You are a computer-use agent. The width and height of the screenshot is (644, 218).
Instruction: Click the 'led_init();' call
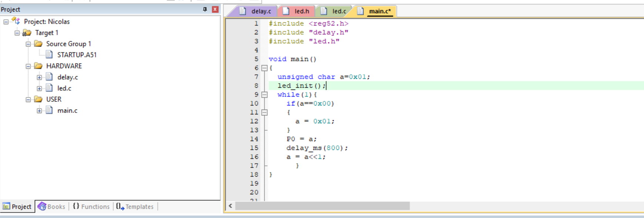click(x=302, y=86)
